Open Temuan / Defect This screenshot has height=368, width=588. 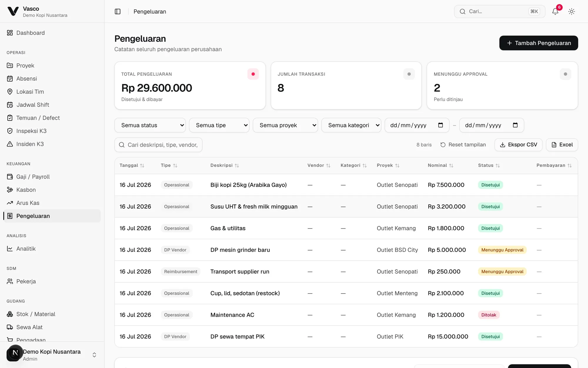click(x=52, y=118)
